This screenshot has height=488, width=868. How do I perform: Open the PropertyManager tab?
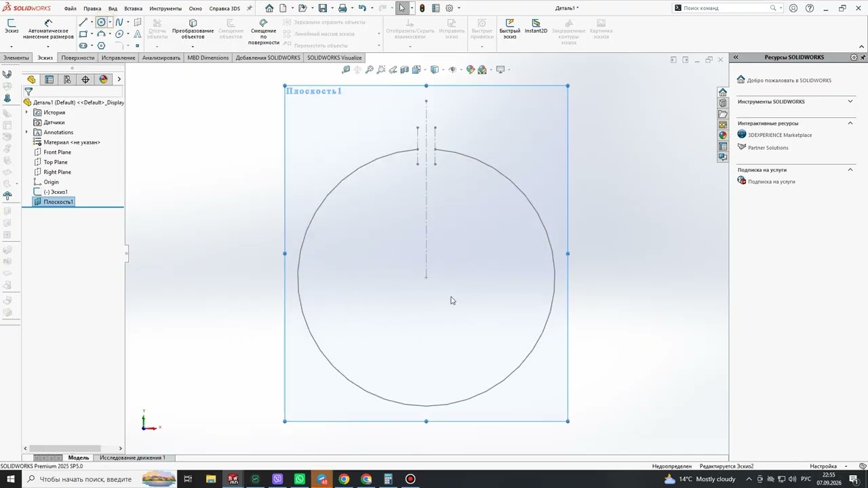tap(50, 79)
